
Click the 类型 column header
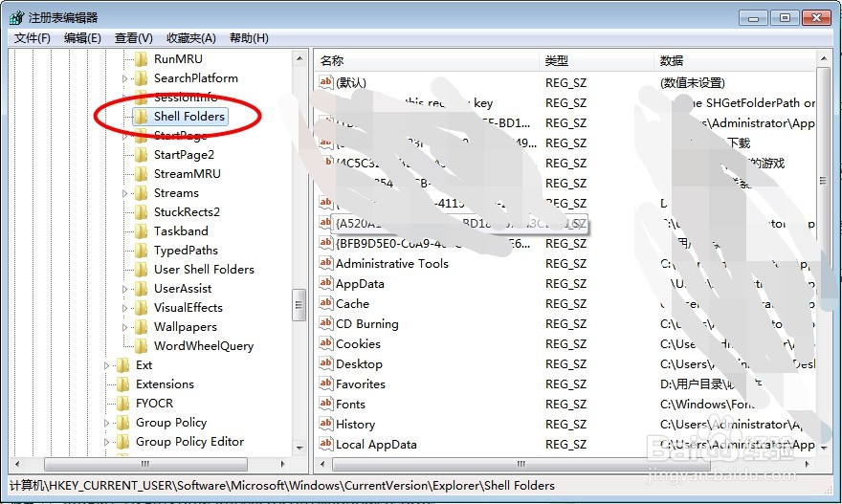click(597, 60)
